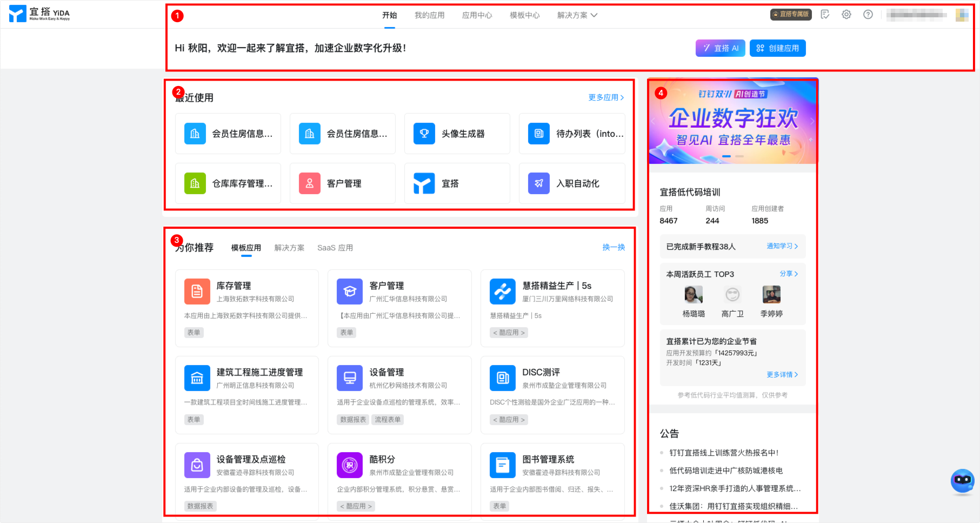
Task: Click the user avatar at top right
Action: (x=962, y=15)
